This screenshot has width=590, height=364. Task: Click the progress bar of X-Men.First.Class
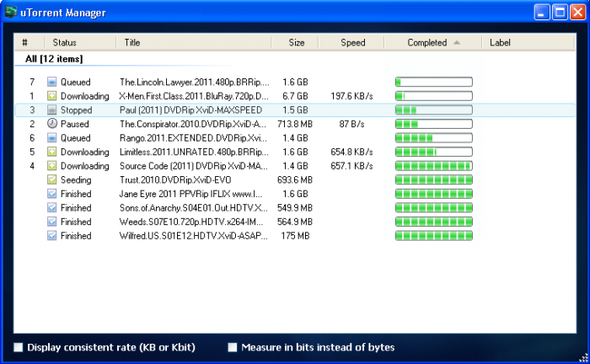(434, 95)
